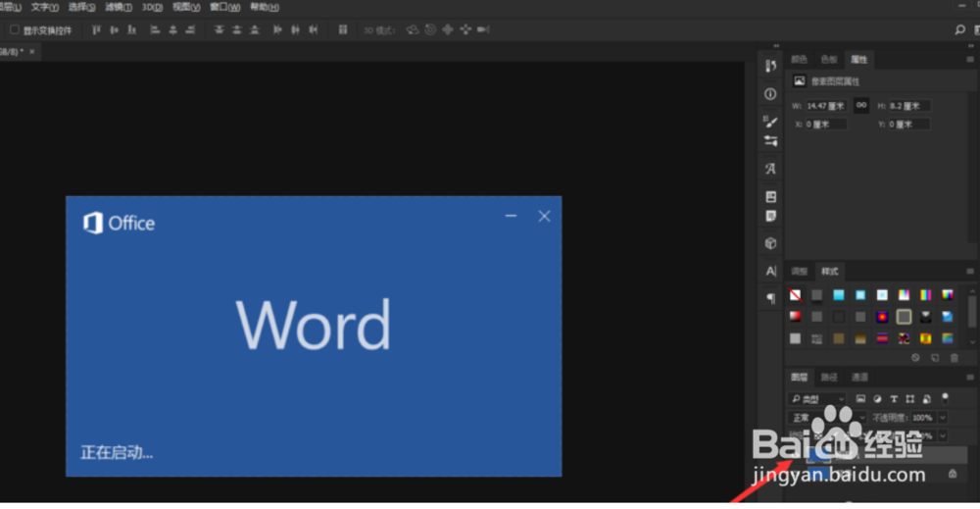Distribute horizontal centers icon in options bar
This screenshot has height=509, width=980.
(295, 29)
